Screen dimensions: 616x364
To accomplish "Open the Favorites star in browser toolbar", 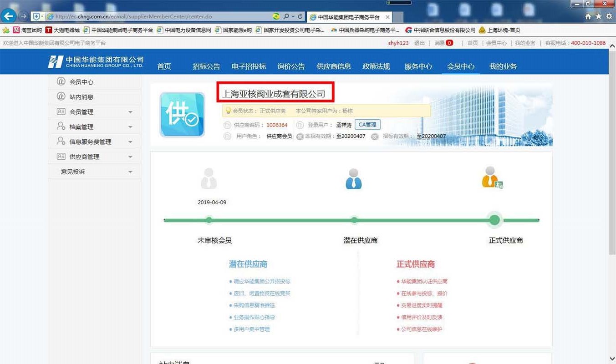I will pos(599,16).
